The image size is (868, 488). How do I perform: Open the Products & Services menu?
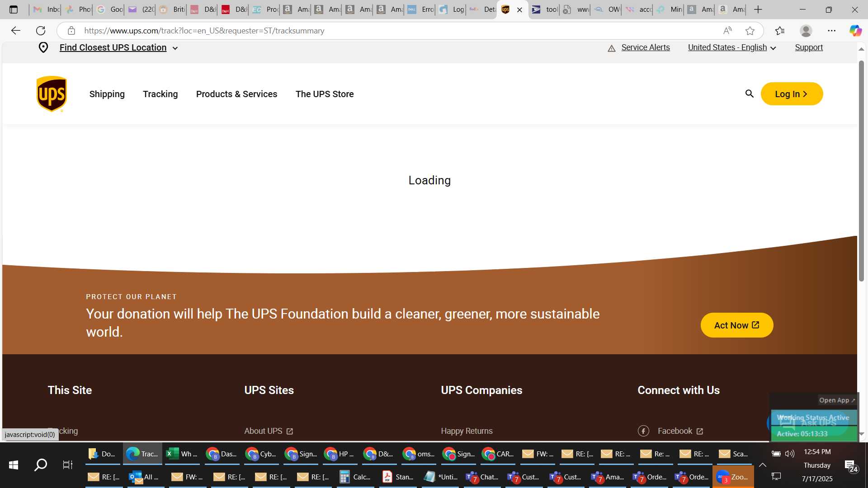[x=236, y=94]
